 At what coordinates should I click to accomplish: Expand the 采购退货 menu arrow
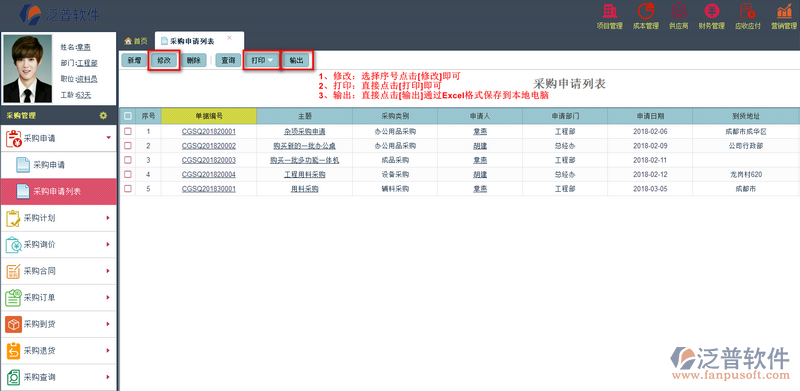pyautogui.click(x=108, y=351)
